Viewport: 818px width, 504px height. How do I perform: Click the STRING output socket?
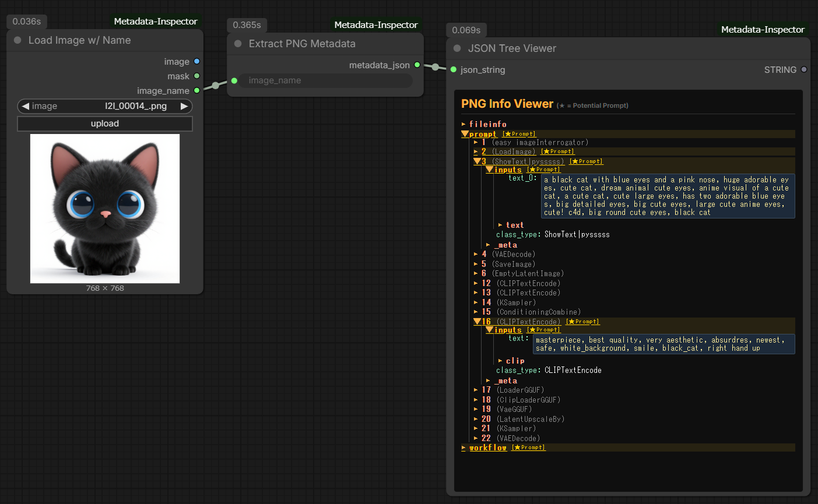[x=804, y=69]
